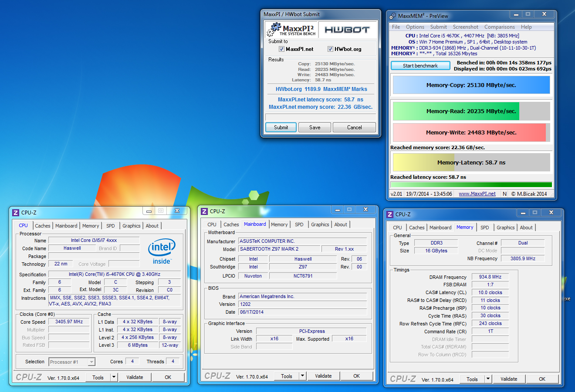Click Submit button in HWbot Submit dialog

click(281, 127)
